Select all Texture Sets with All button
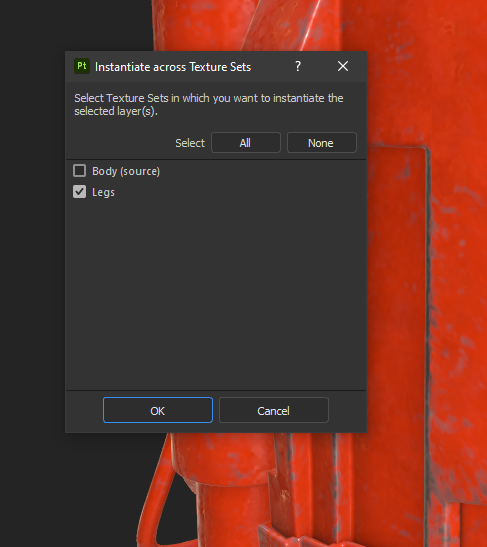 coord(246,143)
